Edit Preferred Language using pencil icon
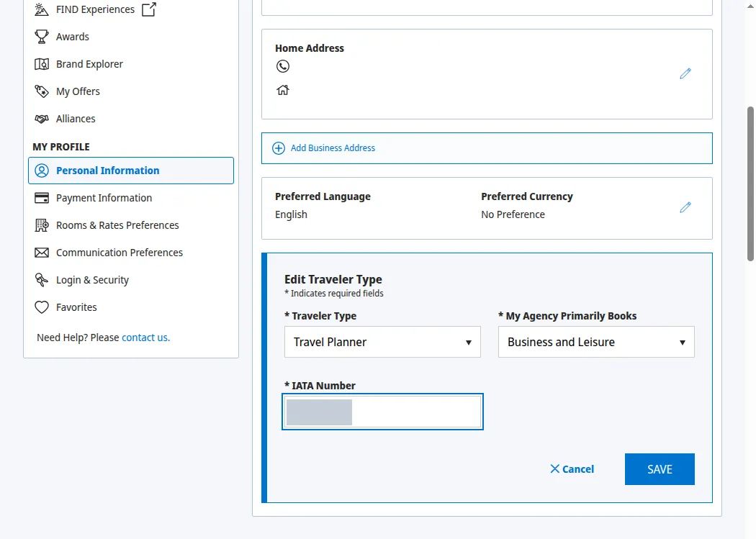 pyautogui.click(x=685, y=207)
